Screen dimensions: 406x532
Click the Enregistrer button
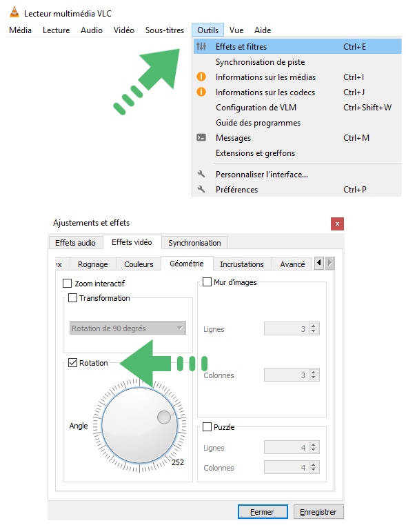[318, 511]
